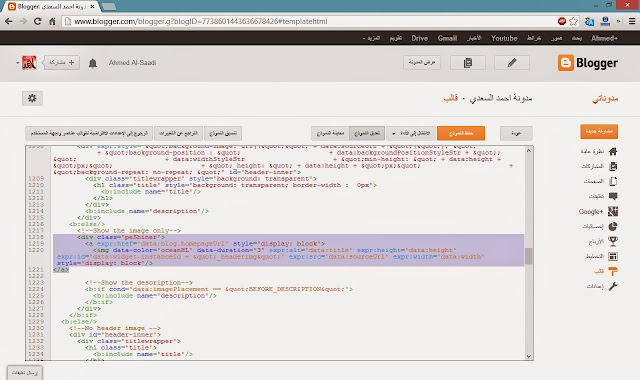Open the Template paint roller icon
Viewport: 640px width, 380px height.
[x=613, y=271]
